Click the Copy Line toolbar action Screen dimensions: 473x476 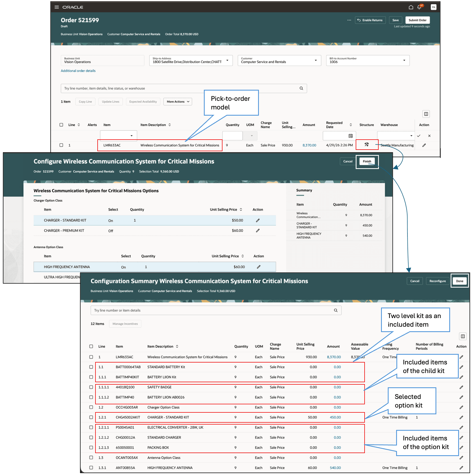tap(85, 102)
